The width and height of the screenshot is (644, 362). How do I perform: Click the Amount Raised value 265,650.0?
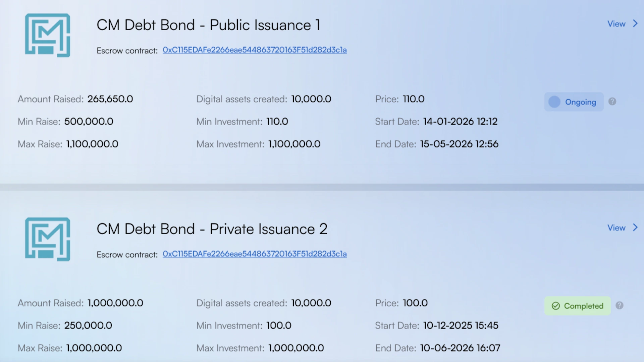pyautogui.click(x=110, y=99)
